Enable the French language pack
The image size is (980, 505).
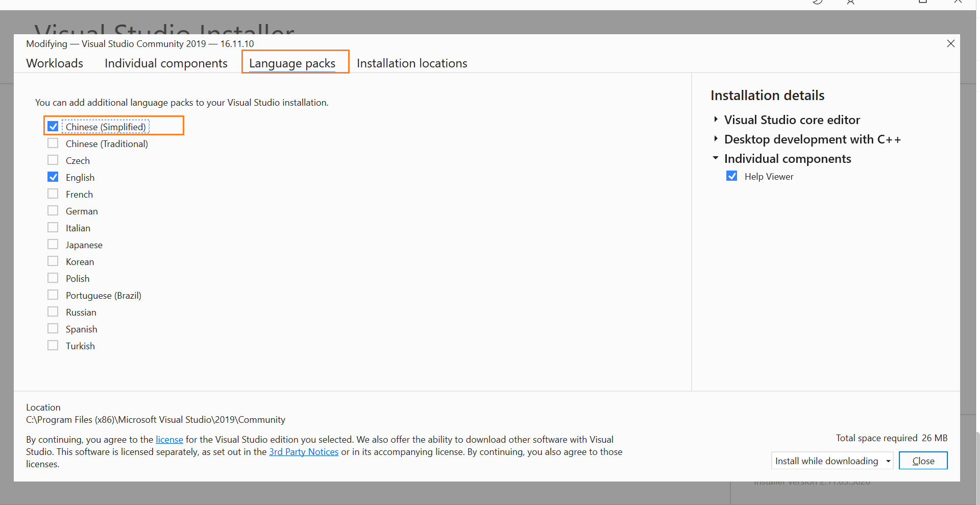(53, 194)
